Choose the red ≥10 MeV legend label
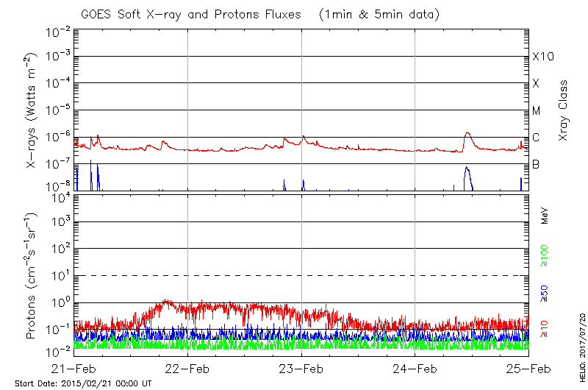 coord(545,328)
